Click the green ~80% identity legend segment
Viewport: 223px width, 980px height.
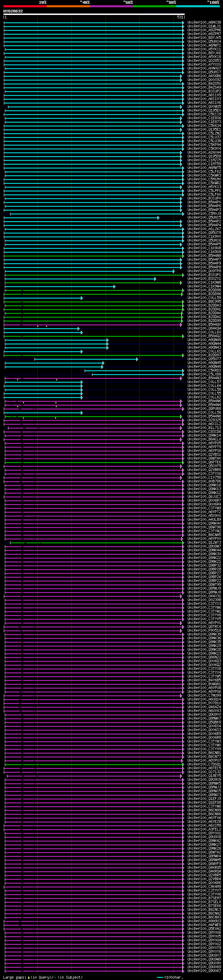(155, 6)
